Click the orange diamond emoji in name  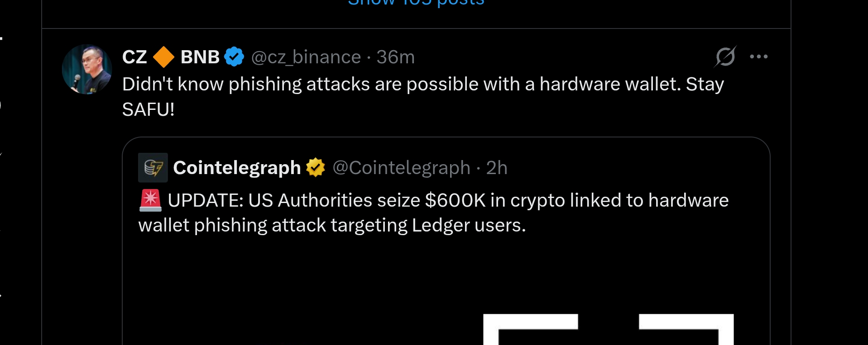coord(163,57)
